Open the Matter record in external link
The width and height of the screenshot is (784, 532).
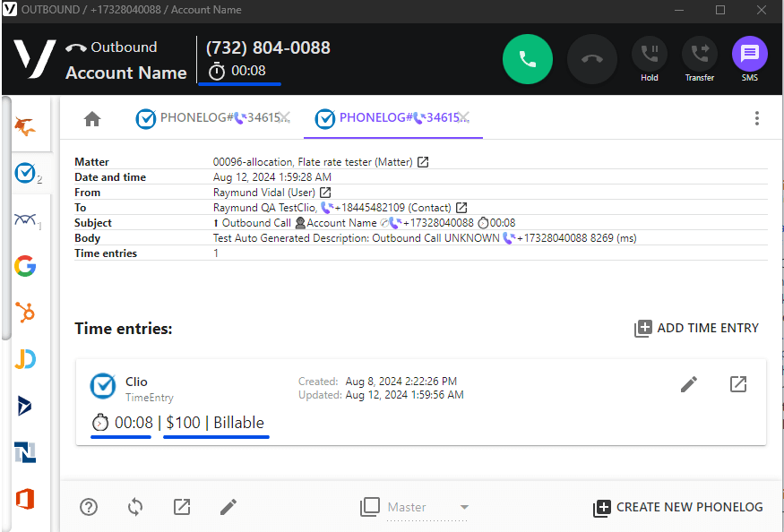423,162
